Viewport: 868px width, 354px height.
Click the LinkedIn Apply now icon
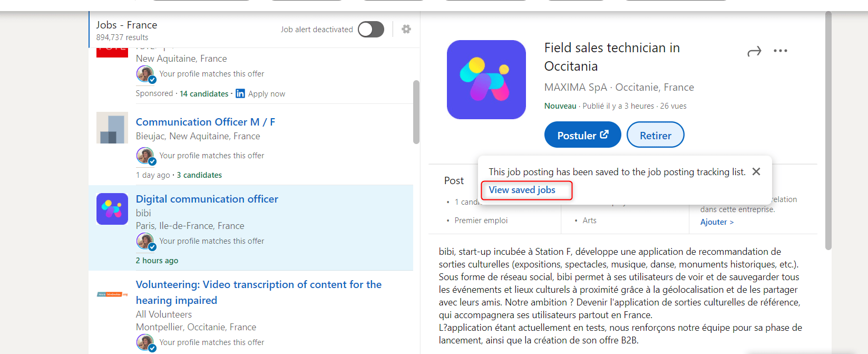click(x=240, y=93)
